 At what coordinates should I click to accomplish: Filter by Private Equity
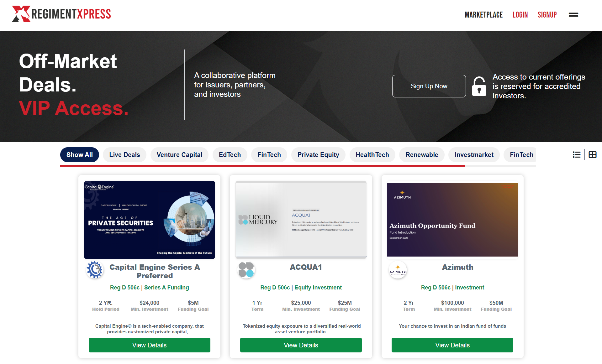click(318, 155)
